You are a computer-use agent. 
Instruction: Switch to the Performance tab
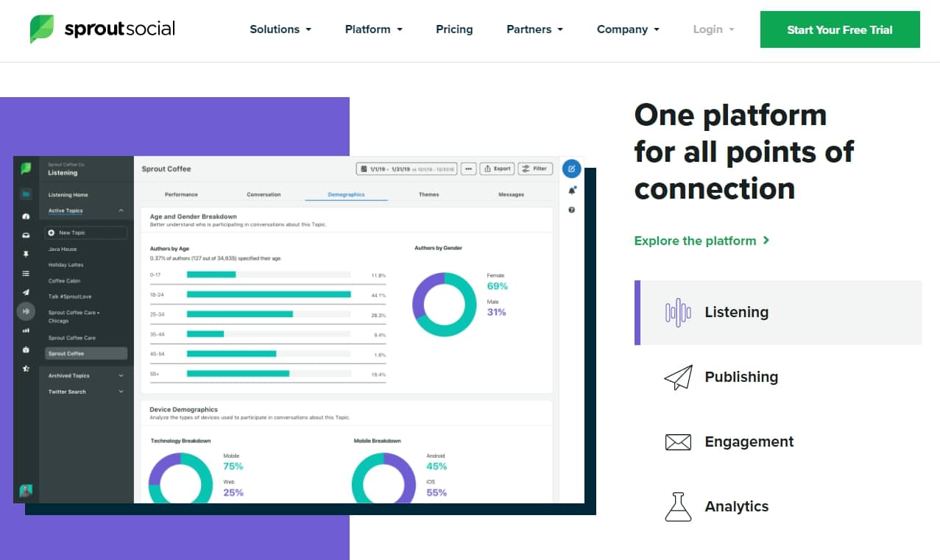click(181, 194)
